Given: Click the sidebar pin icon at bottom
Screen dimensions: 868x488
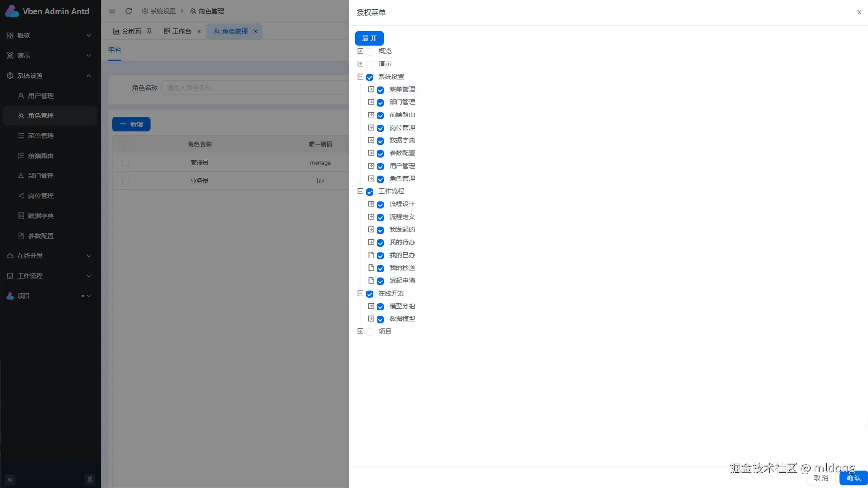Looking at the screenshot, I should 90,480.
